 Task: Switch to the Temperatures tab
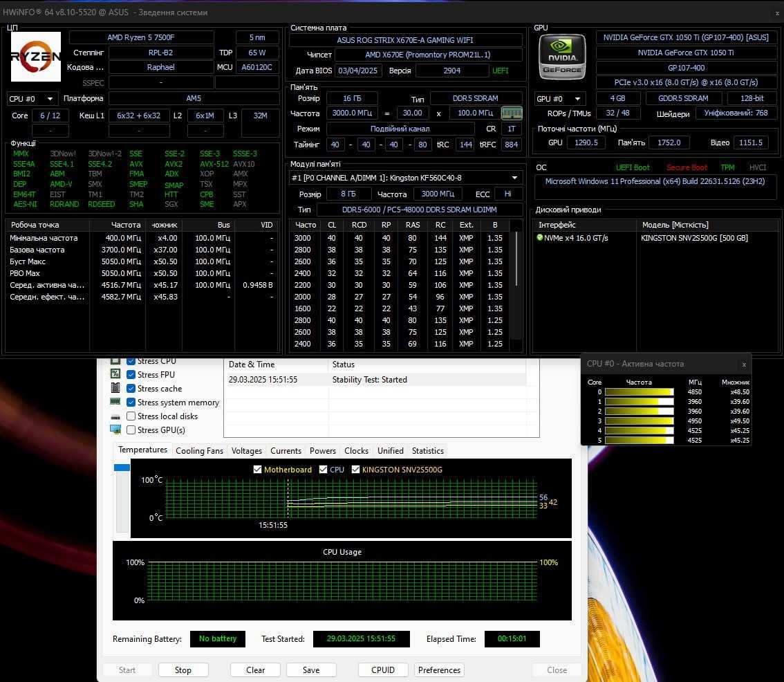pos(142,450)
